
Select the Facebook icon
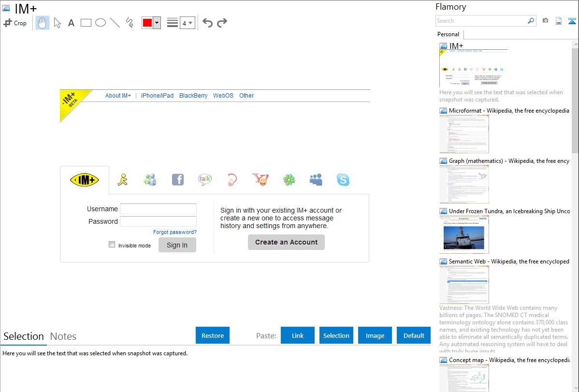pos(178,180)
